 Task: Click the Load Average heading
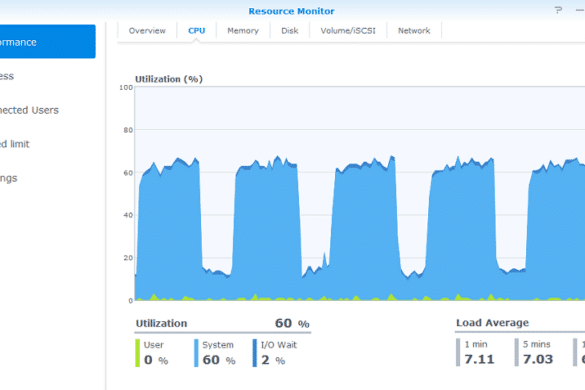[x=492, y=322]
